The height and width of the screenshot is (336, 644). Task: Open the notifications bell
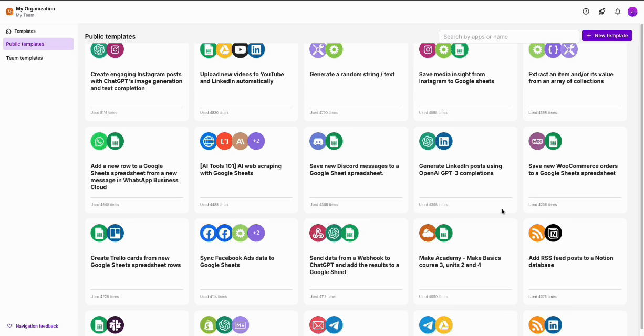(x=618, y=12)
